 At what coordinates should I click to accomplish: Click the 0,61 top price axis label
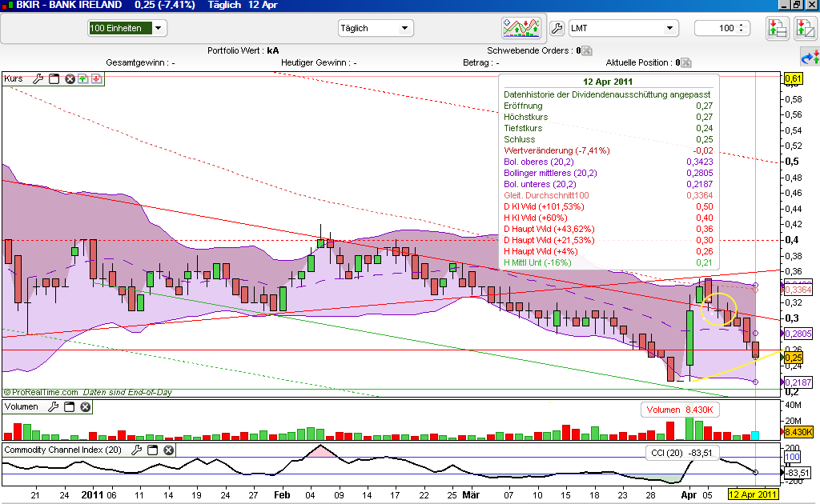click(x=793, y=79)
